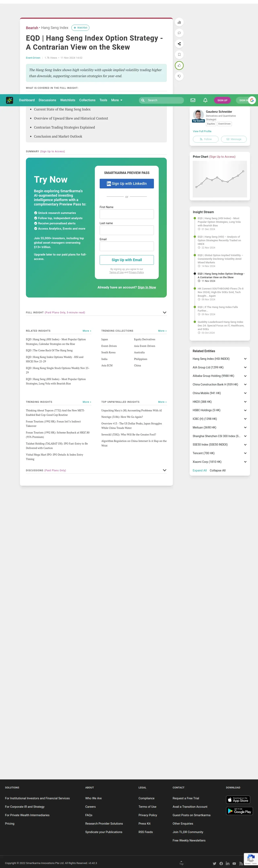The height and width of the screenshot is (868, 258).
Task: Open Watchlists in the navbar
Action: (x=68, y=100)
